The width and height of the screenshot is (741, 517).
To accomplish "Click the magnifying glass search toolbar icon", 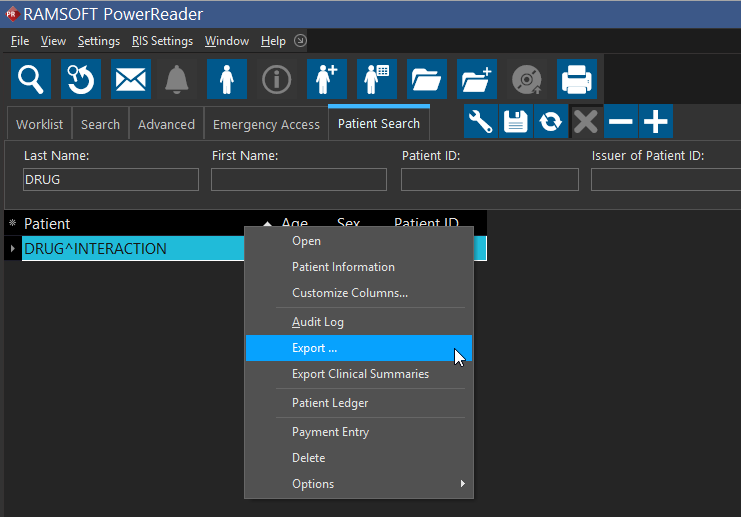I will pos(31,79).
